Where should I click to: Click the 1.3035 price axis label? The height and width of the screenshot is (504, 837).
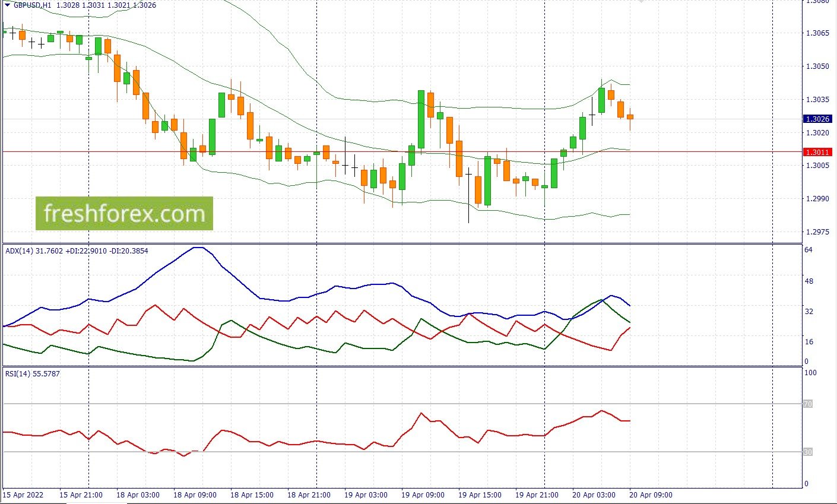[x=817, y=99]
